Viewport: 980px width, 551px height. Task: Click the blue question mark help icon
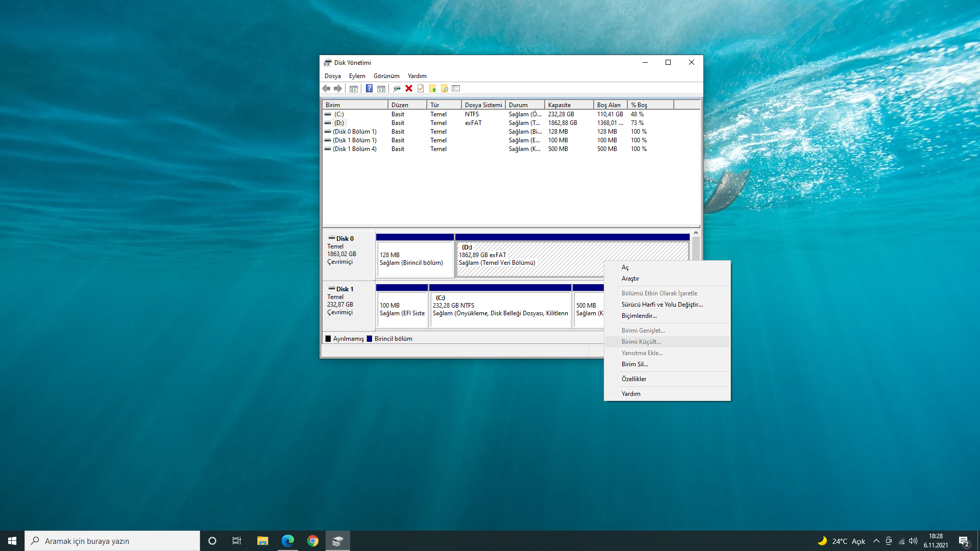369,88
